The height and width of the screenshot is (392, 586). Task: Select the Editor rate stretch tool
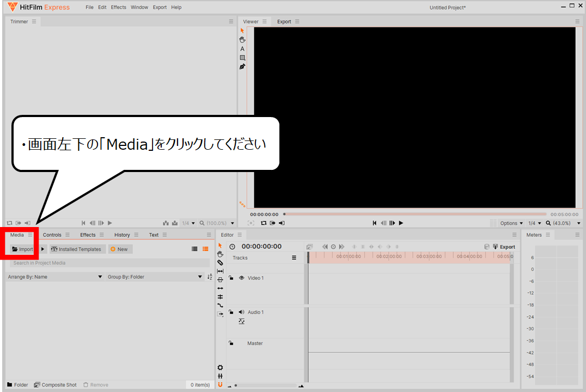pyautogui.click(x=220, y=305)
